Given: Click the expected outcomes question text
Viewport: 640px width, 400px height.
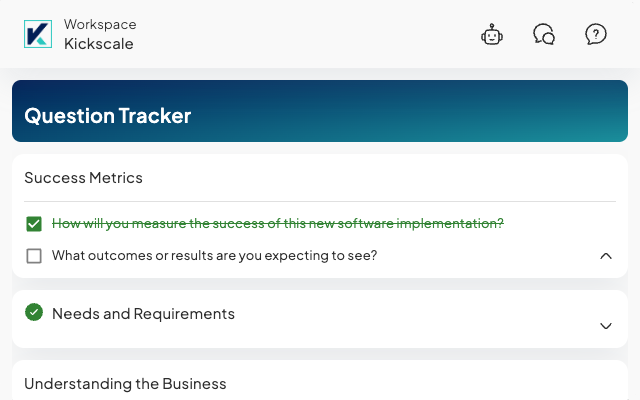Looking at the screenshot, I should pyautogui.click(x=214, y=255).
